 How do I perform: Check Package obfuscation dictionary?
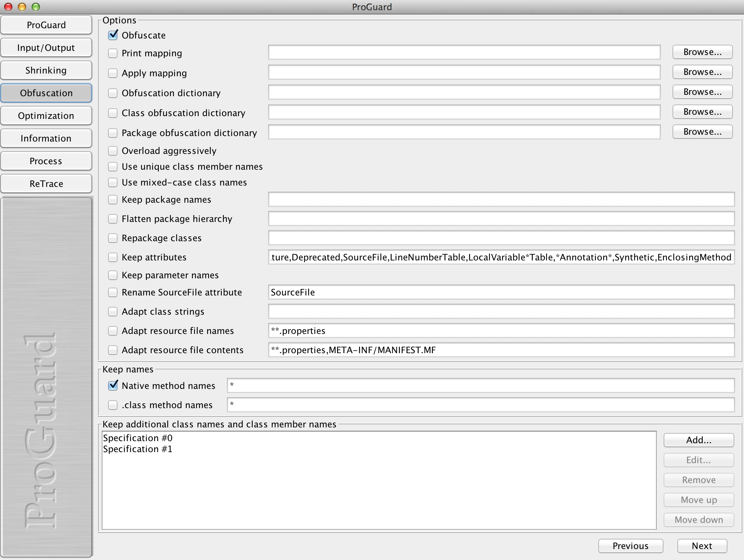113,133
